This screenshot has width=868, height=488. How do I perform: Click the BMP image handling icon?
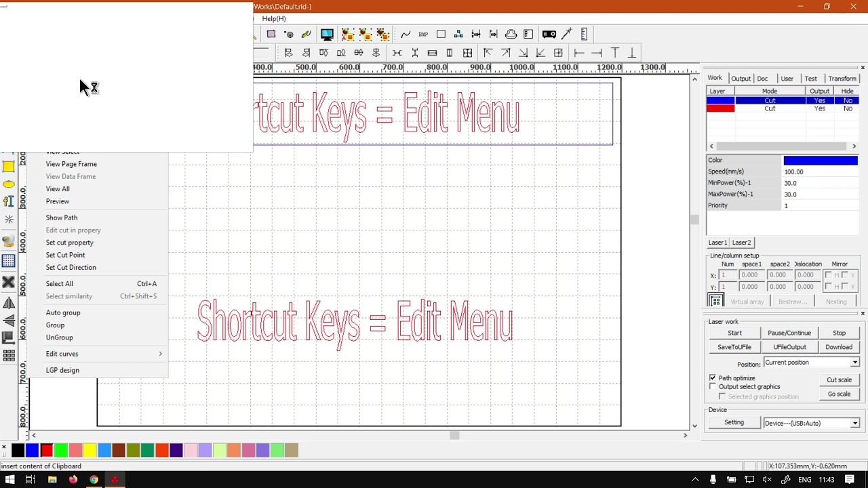click(x=423, y=34)
